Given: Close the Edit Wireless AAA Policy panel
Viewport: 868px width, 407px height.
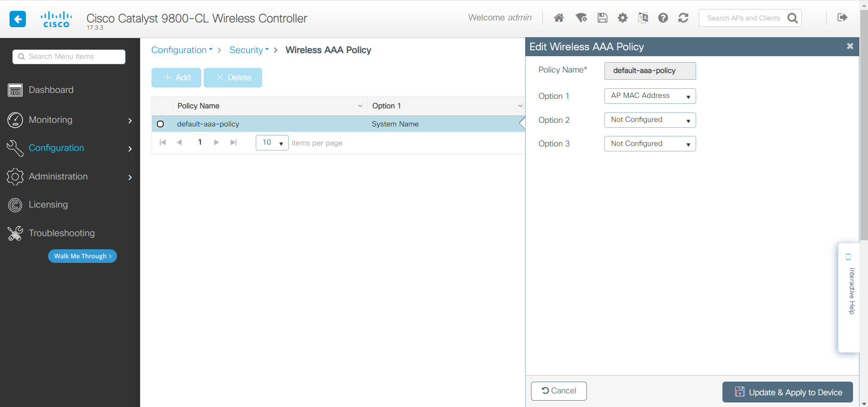Looking at the screenshot, I should coord(850,46).
